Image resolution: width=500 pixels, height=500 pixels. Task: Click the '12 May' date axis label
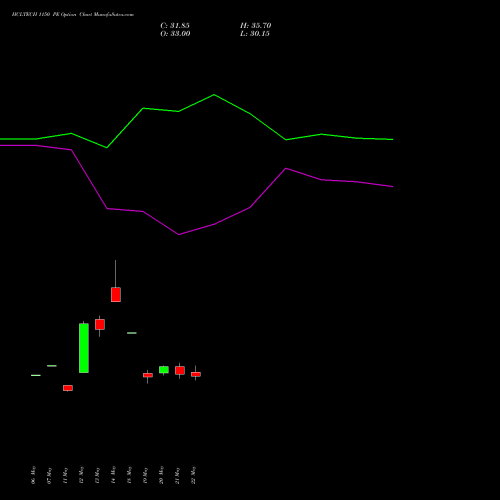(x=81, y=475)
